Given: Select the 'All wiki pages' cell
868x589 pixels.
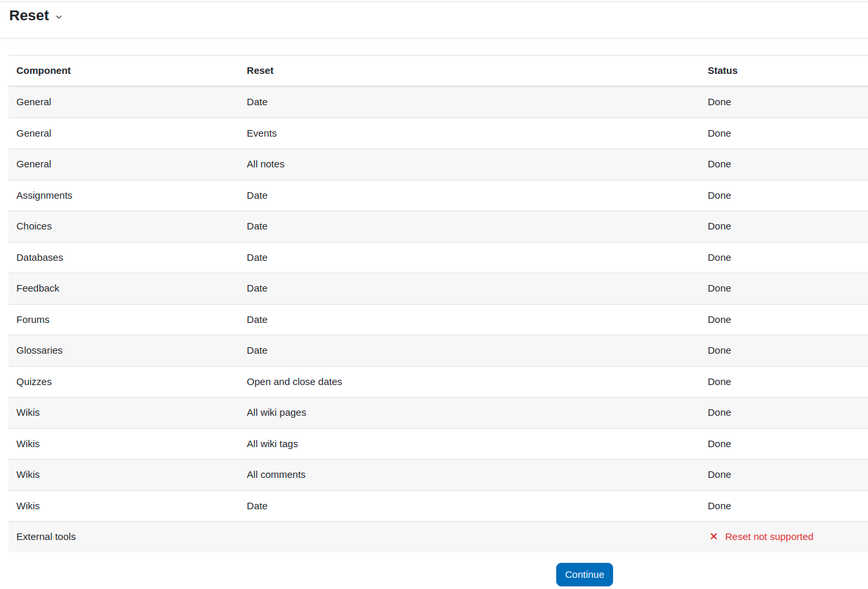Looking at the screenshot, I should pyautogui.click(x=276, y=412).
